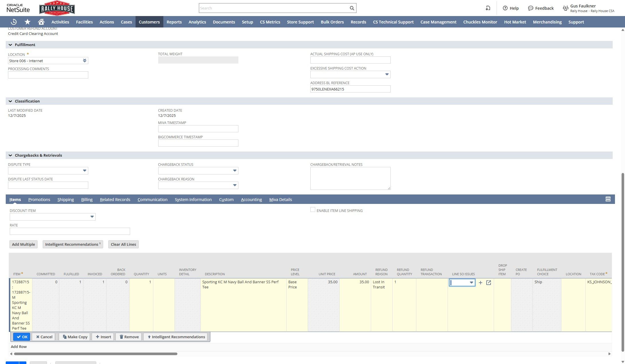Viewport: 625px width, 364px height.
Task: Open the Hot Market menu
Action: 515,22
